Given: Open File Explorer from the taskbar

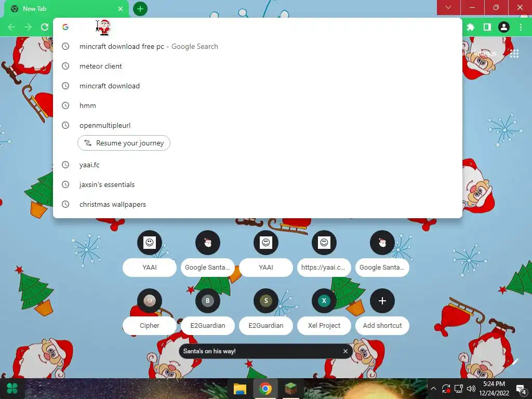Looking at the screenshot, I should coord(240,389).
